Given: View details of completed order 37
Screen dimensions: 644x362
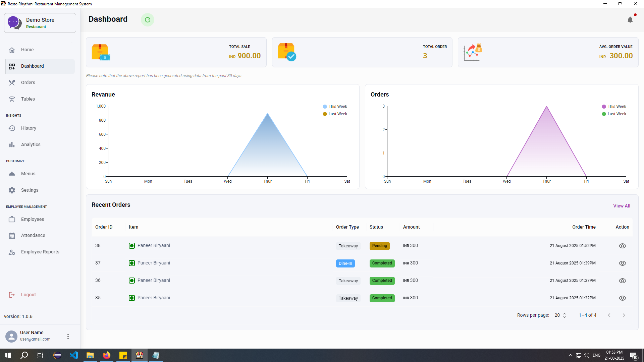Looking at the screenshot, I should click(623, 263).
